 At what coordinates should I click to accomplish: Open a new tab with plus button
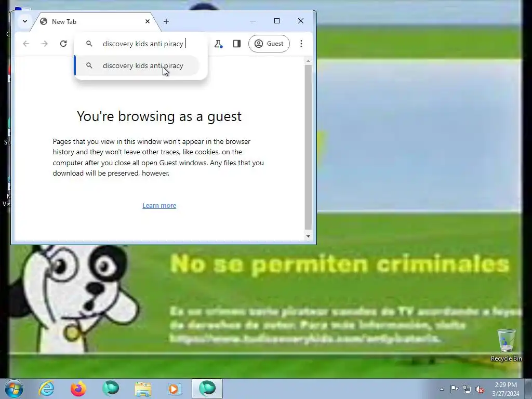coord(166,21)
